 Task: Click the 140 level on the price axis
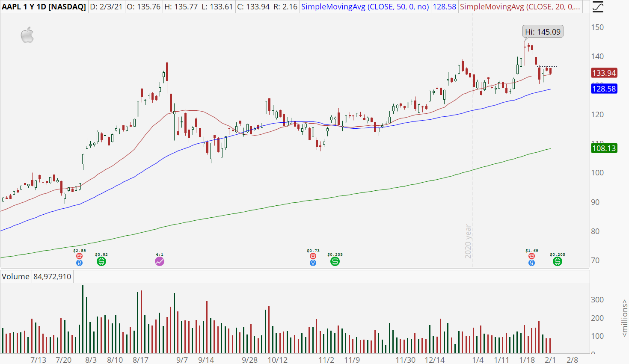coord(597,56)
